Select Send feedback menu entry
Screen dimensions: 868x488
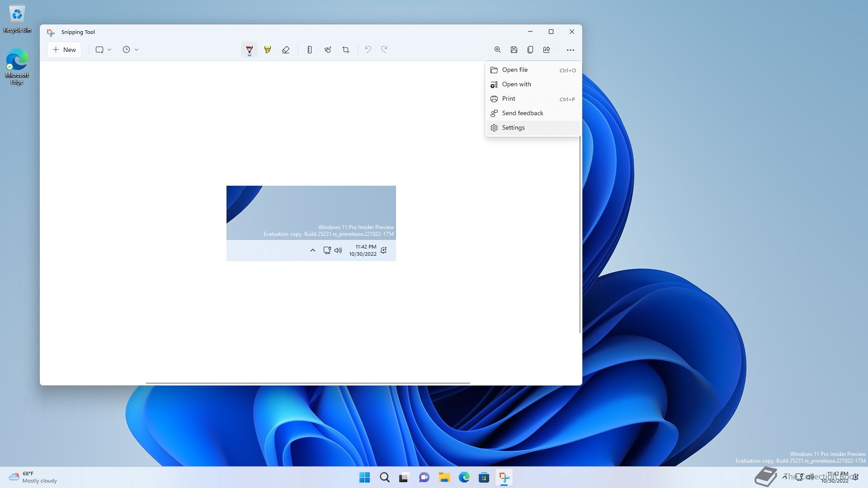pos(533,113)
